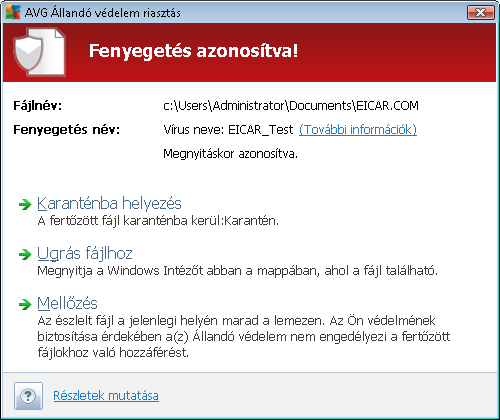This screenshot has width=500, height=420.
Task: Choose Mellőzés to ignore threat
Action: click(x=67, y=303)
